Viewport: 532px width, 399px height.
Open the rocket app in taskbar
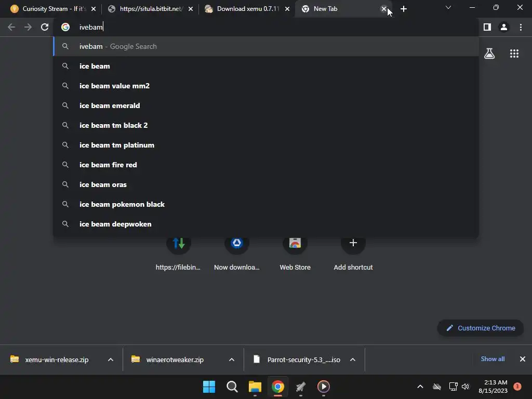(301, 387)
